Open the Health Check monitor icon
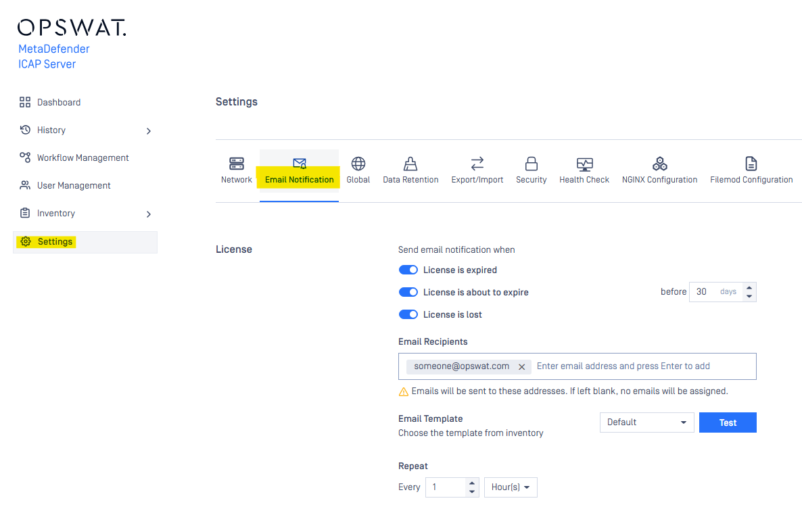The image size is (802, 532). pos(584,164)
